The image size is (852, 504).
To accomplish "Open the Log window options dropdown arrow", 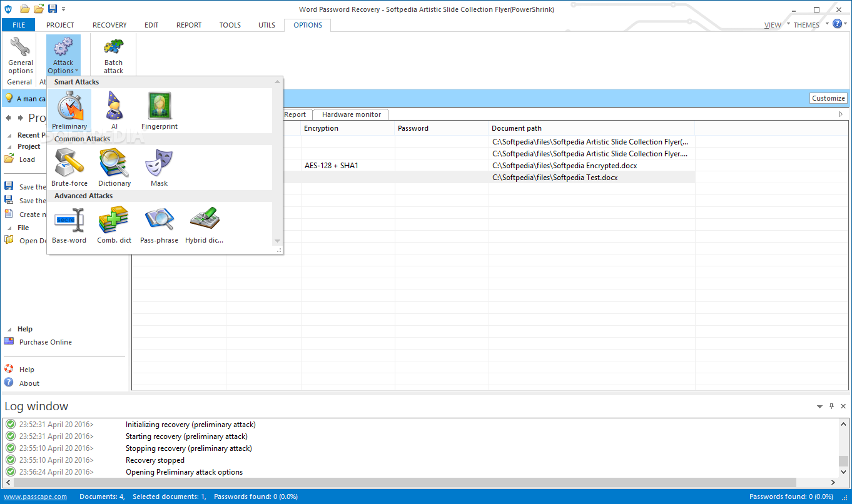I will tap(819, 406).
